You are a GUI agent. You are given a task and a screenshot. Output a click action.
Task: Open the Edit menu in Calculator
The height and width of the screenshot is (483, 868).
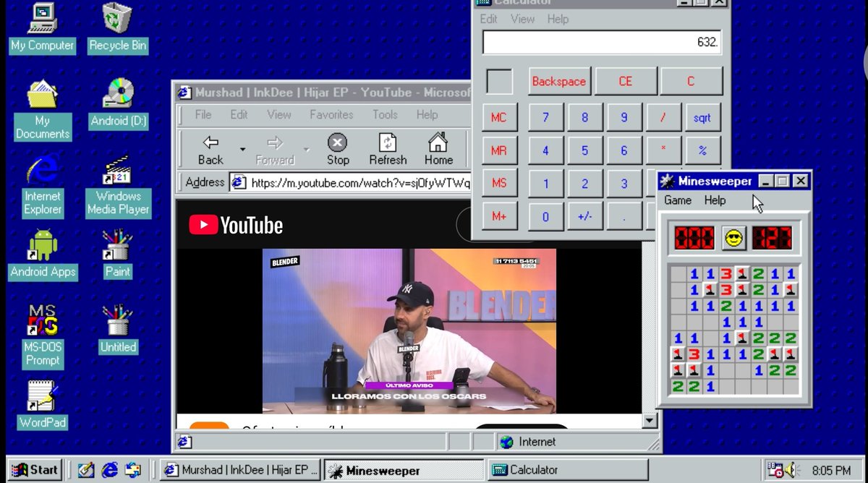489,20
